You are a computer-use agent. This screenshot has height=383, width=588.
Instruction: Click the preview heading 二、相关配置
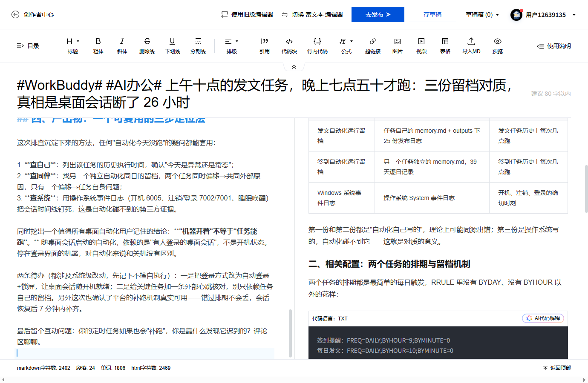pyautogui.click(x=389, y=264)
